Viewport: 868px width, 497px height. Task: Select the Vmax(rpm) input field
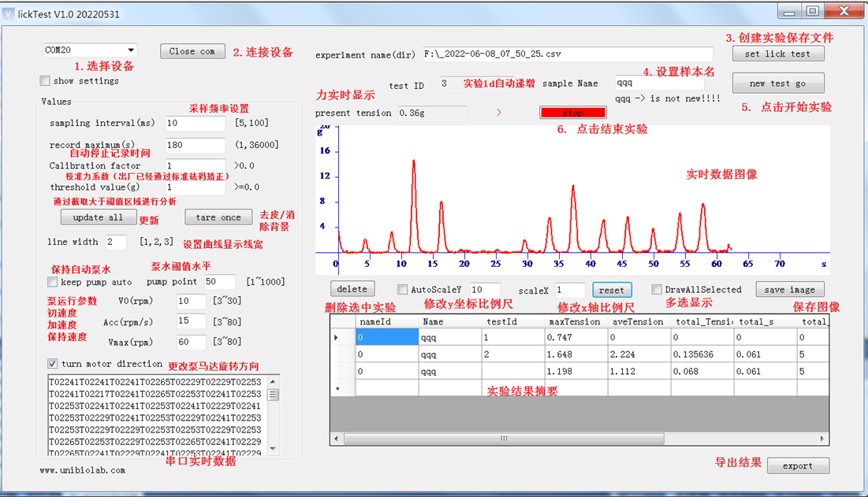[191, 342]
